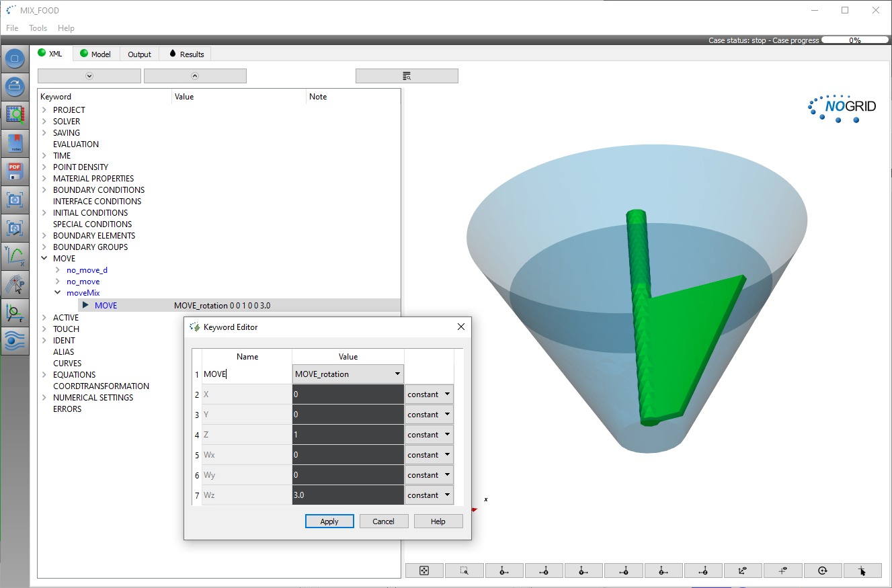Collapse the moveMix tree node
Viewport: 892px width, 588px height.
pos(58,293)
